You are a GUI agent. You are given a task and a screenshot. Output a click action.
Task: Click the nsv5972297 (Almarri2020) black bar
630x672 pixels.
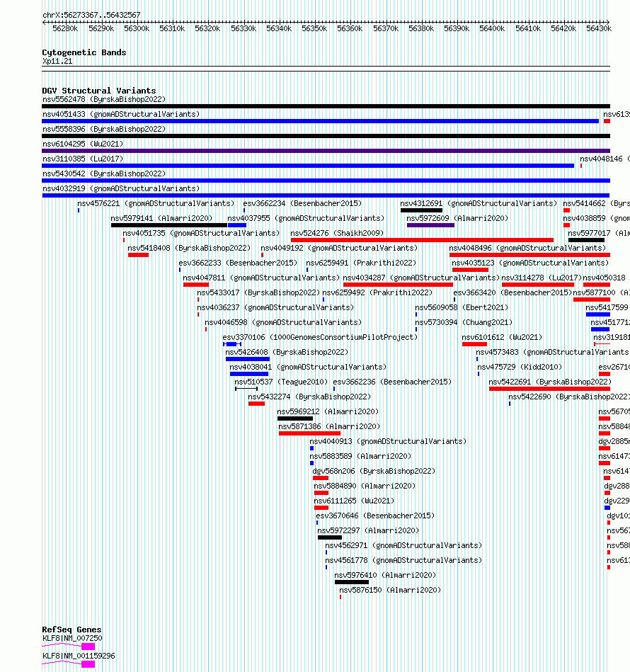click(x=330, y=537)
